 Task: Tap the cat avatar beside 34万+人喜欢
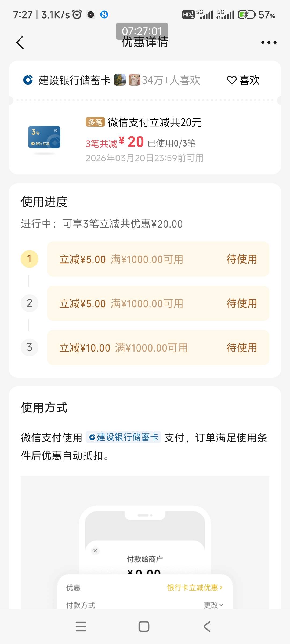(x=134, y=80)
